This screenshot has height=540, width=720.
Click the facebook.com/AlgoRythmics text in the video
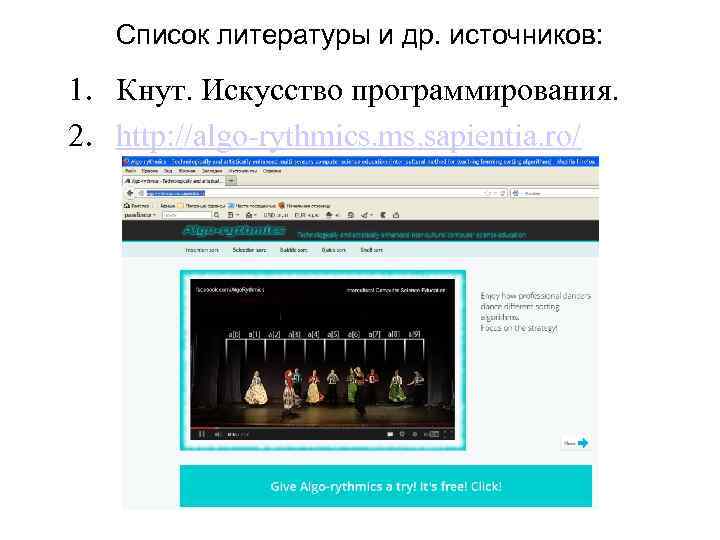coord(230,290)
